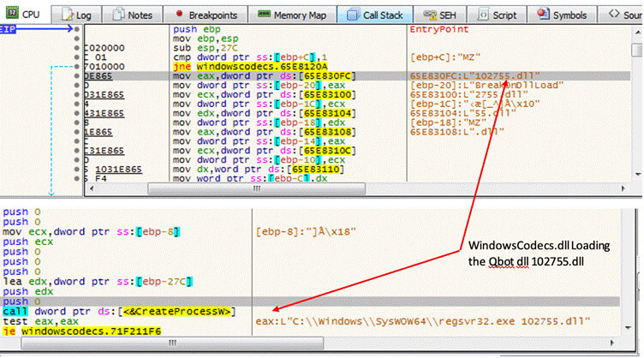Toggle breakpoint dot on sub esp,27C line

76,48
